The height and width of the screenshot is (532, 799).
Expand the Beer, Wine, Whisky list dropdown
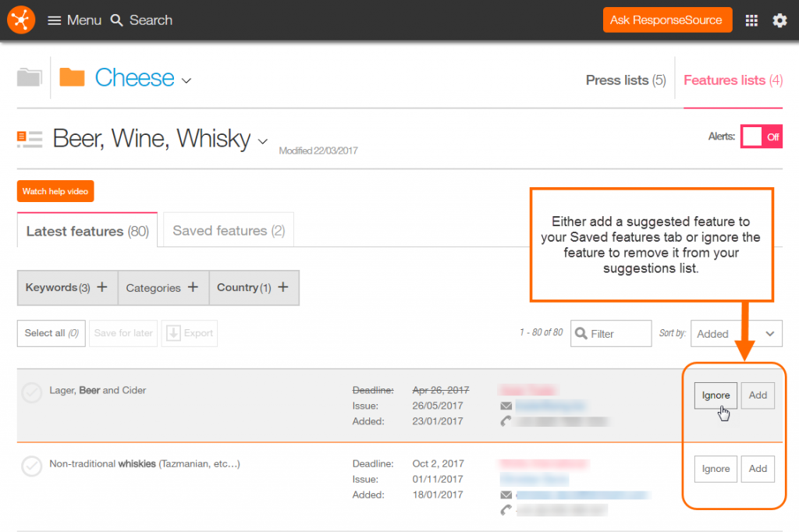(263, 141)
